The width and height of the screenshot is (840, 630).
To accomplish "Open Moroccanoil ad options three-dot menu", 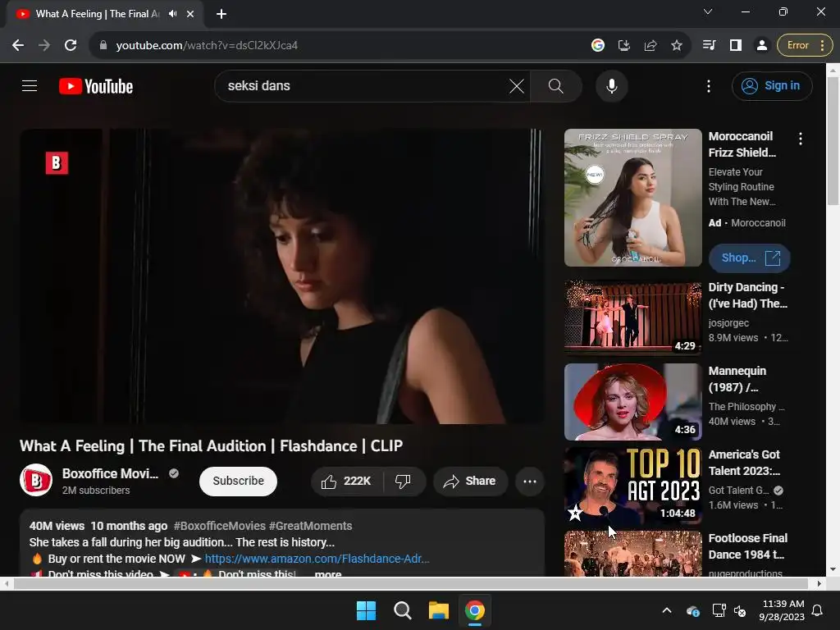I will pos(801,139).
